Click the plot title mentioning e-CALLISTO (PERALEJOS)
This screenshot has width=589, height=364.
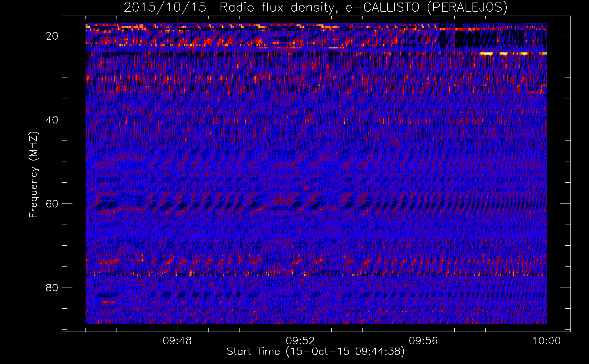315,8
